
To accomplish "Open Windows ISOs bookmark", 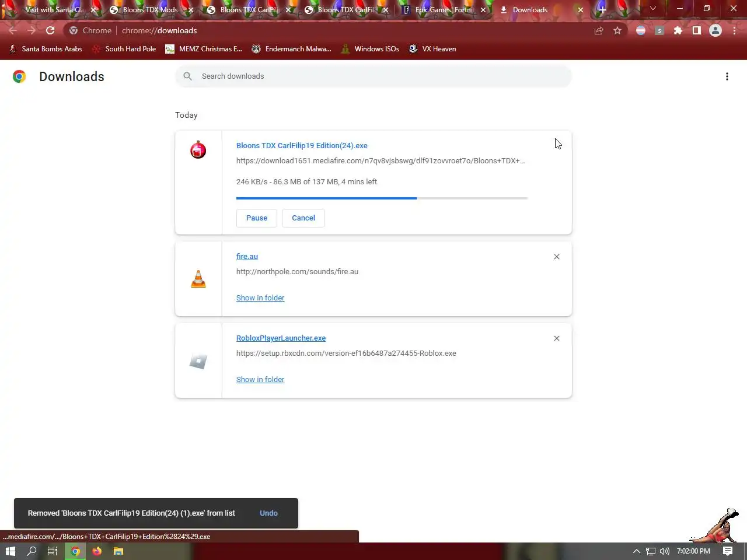I will pyautogui.click(x=370, y=49).
